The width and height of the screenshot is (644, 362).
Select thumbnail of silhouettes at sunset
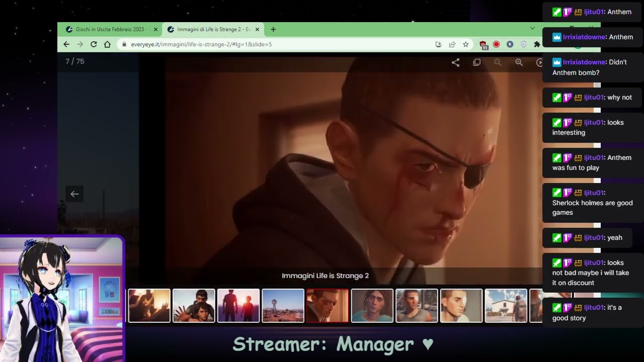click(x=238, y=305)
